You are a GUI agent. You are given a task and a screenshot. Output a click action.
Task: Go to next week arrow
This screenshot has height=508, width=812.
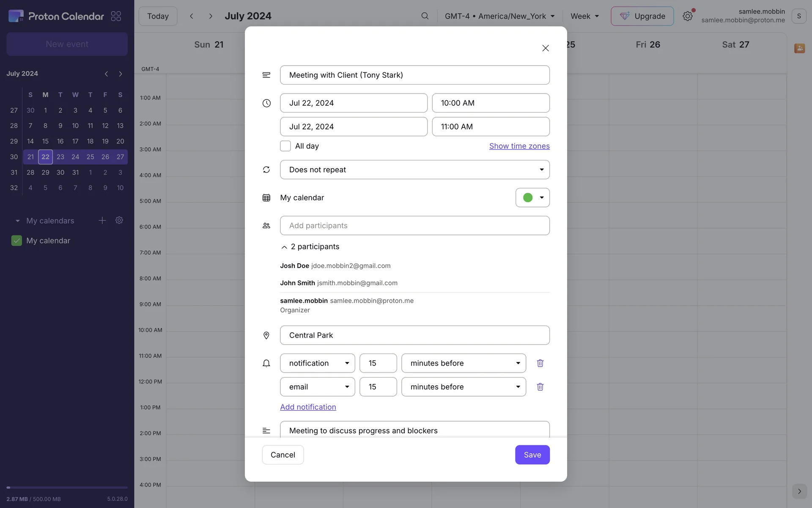(211, 16)
